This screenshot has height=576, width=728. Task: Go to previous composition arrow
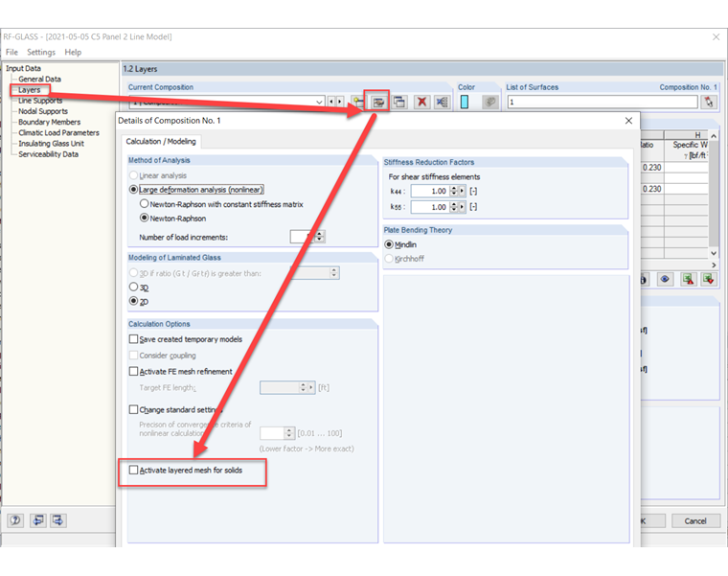tap(331, 102)
